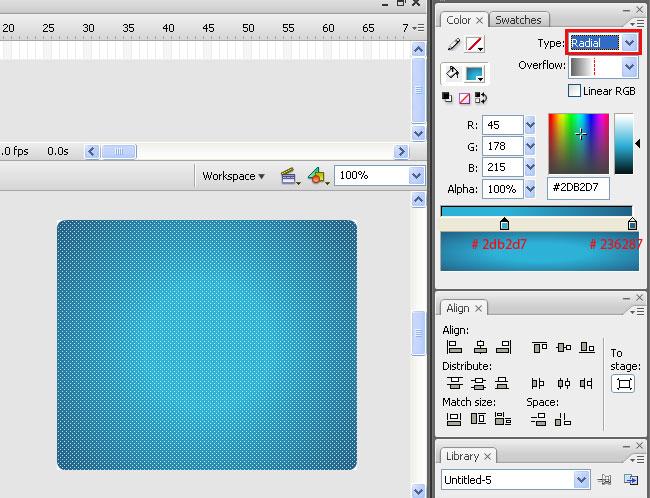The image size is (650, 498).
Task: Click the pin current library icon
Action: click(605, 480)
